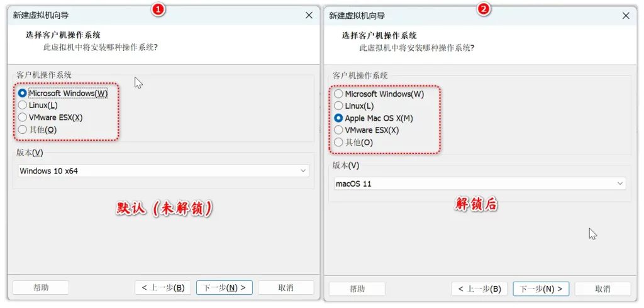644x308 pixels.
Task: Click 下一步(N) in right wizard
Action: tap(541, 289)
